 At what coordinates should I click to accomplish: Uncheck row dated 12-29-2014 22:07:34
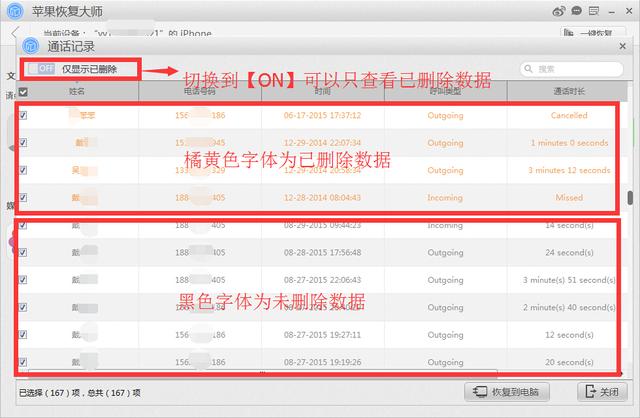pos(23,142)
